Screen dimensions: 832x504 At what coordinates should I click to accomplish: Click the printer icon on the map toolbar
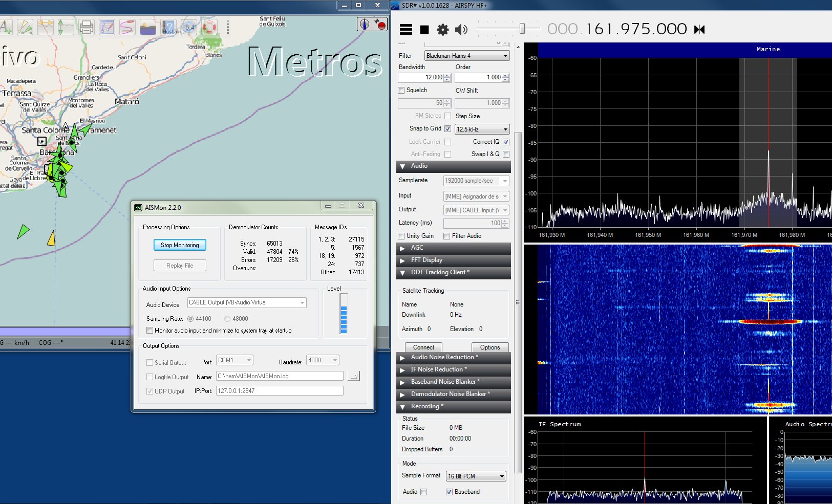(87, 27)
